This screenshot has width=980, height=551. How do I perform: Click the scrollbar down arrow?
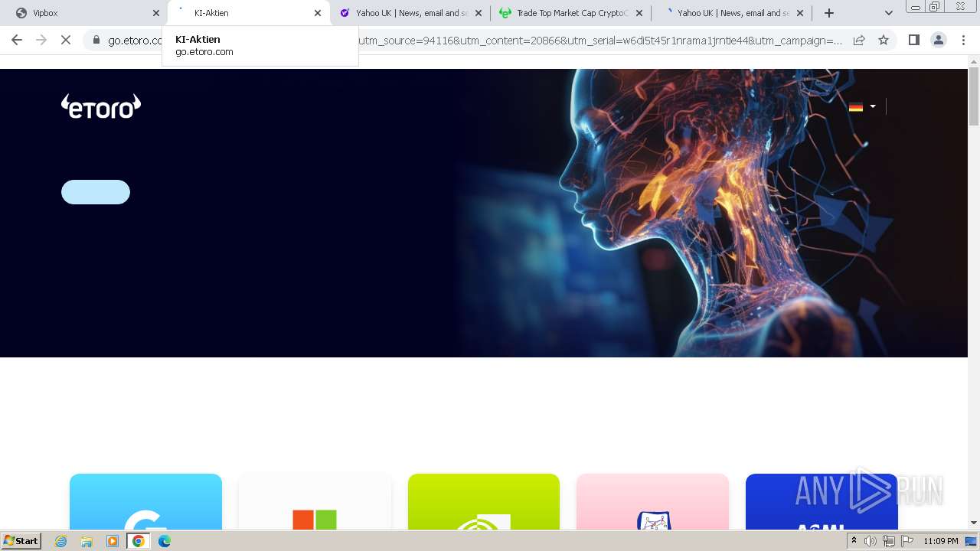click(x=974, y=523)
